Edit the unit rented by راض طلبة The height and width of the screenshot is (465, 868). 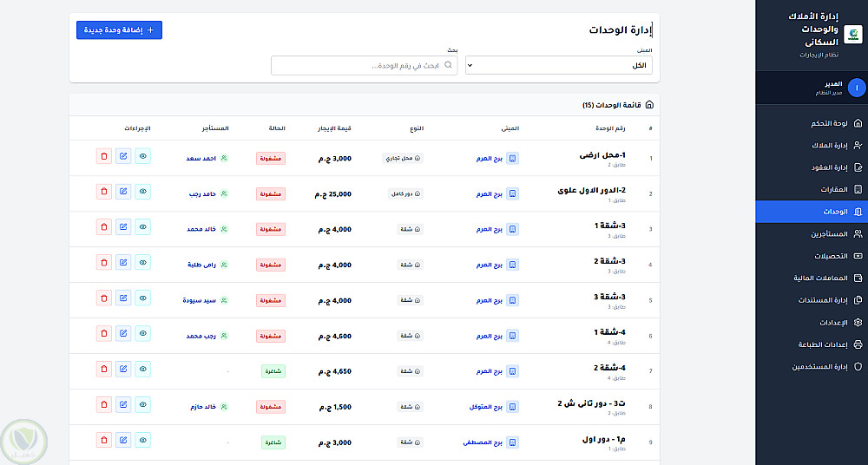(x=123, y=263)
